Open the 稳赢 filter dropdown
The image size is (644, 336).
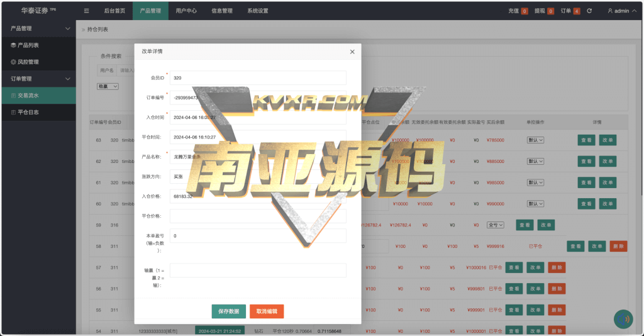(x=108, y=86)
